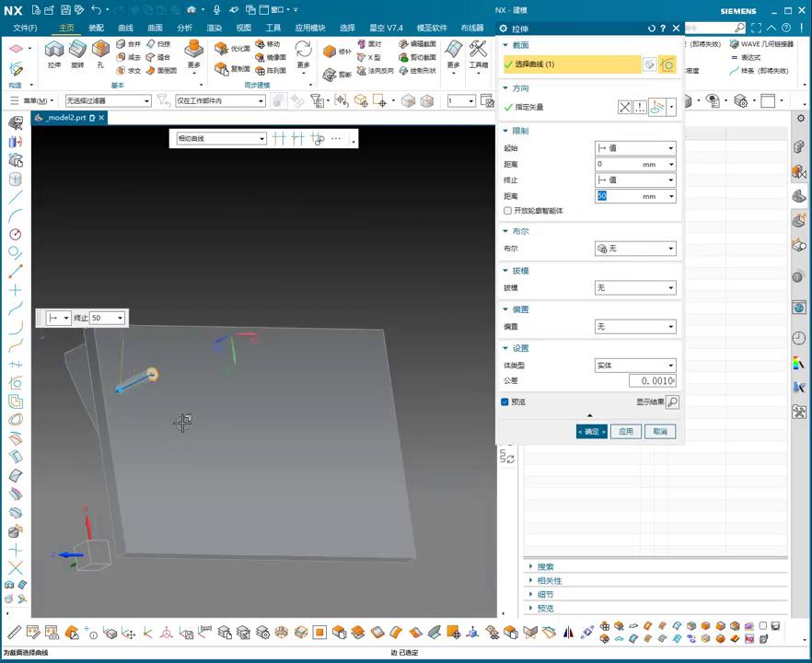Toggle the 预览 preview checkbox
The width and height of the screenshot is (812, 663).
pyautogui.click(x=505, y=402)
